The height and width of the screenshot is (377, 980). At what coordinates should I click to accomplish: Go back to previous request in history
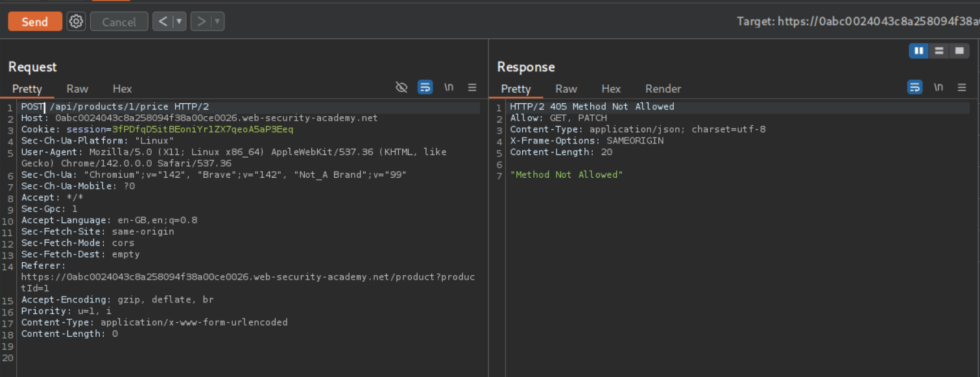[x=163, y=21]
